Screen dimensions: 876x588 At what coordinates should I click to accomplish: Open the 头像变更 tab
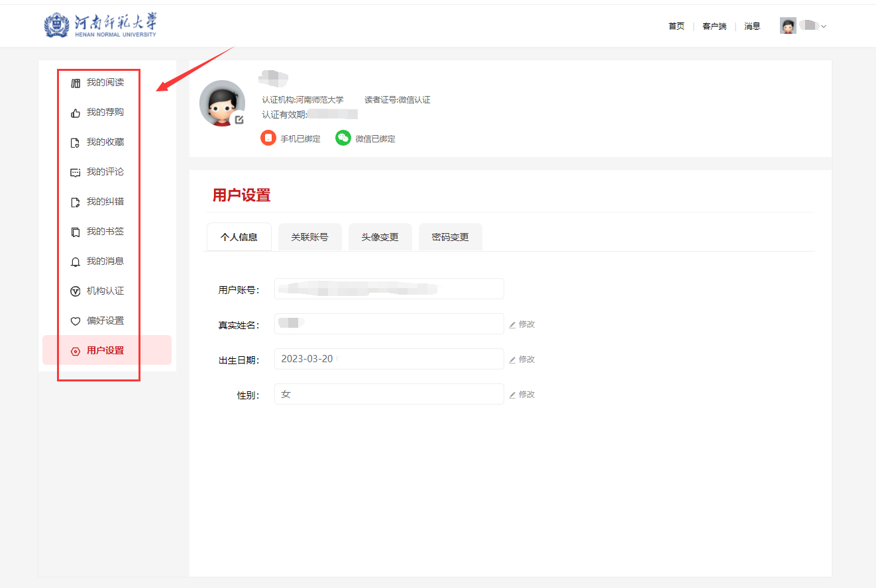coord(380,237)
